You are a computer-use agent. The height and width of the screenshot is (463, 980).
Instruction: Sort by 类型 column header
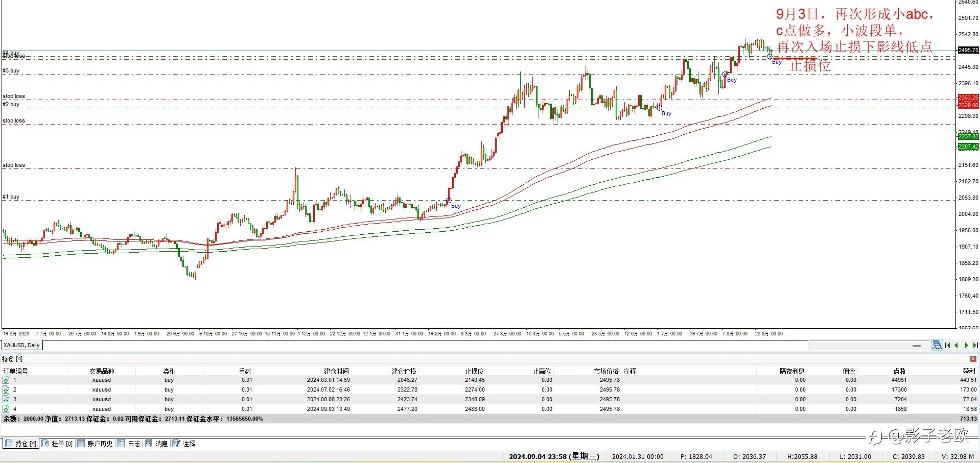(169, 371)
